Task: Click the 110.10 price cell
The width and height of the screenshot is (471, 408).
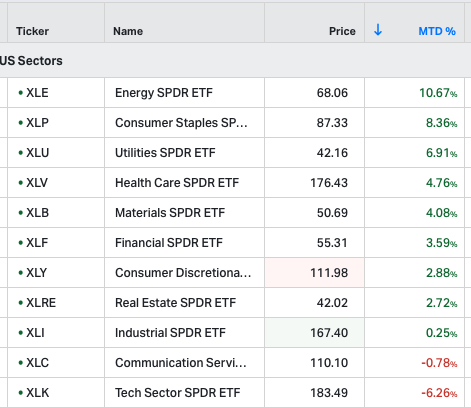Action: [315, 363]
